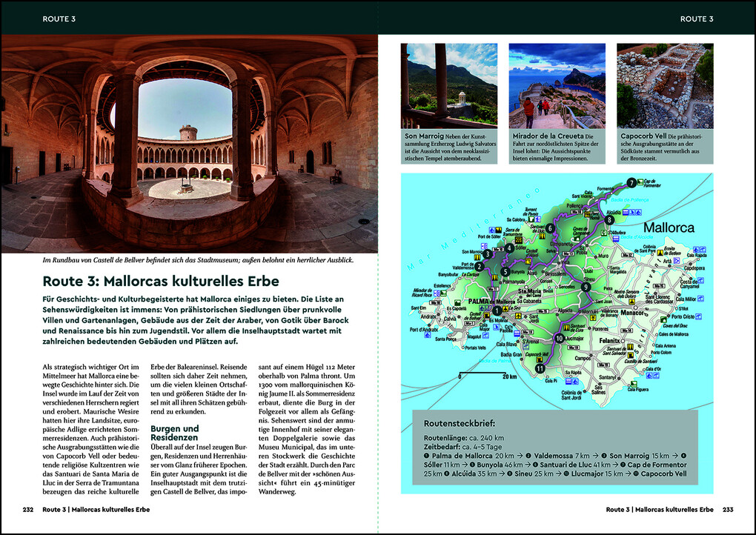Click the yellow icon at Ermita de Betlem
Image resolution: width=756 pixels, height=535 pixels.
tap(660, 253)
